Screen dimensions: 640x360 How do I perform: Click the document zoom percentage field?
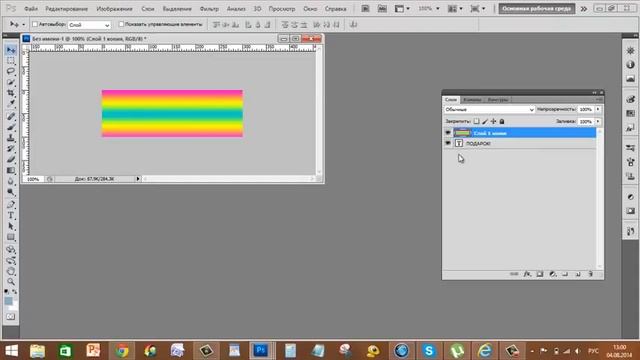[x=33, y=179]
